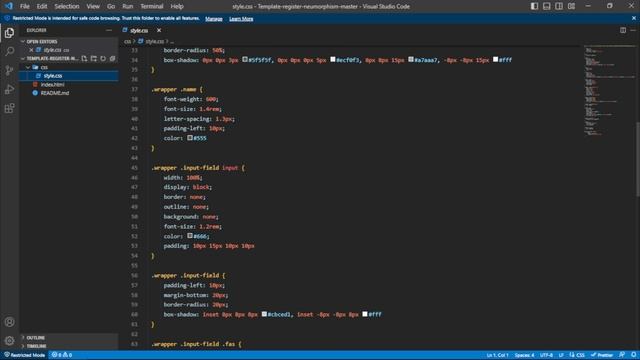Open the Search view in activity bar
Image resolution: width=640 pixels, height=360 pixels.
[9, 51]
